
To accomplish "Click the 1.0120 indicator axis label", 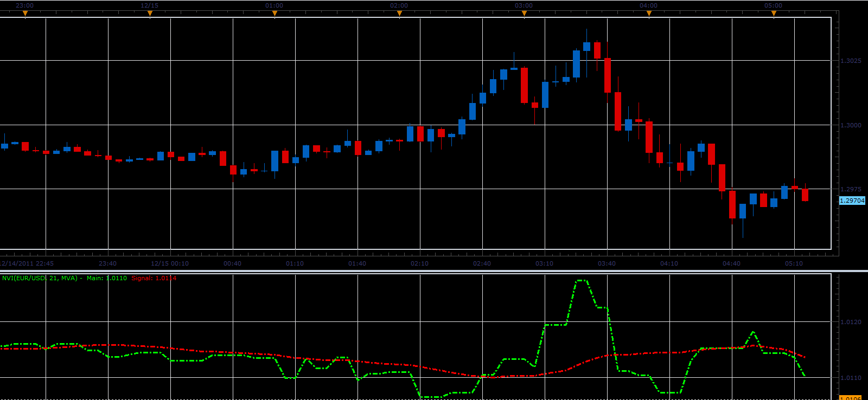I will click(x=851, y=322).
